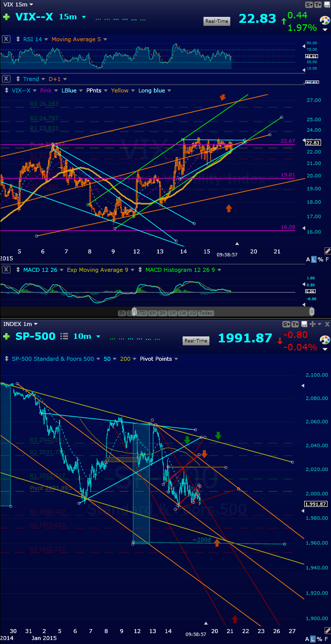Select the Today time range
331x644 pixels.
(x=205, y=313)
